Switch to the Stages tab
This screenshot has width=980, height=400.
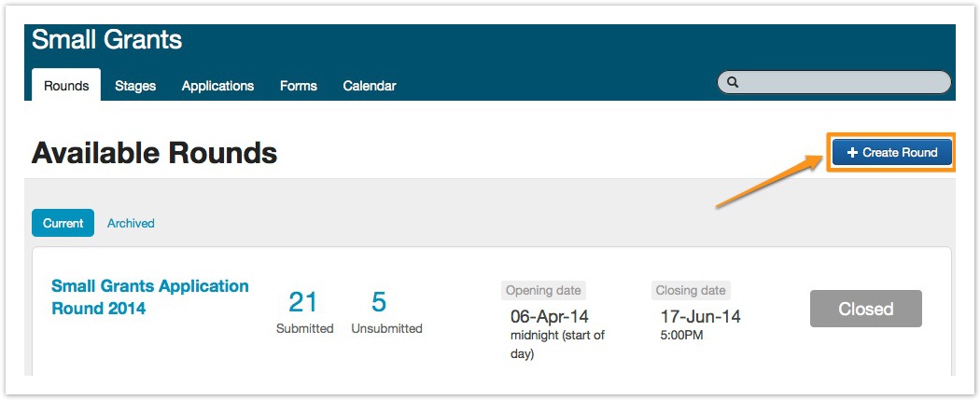135,86
